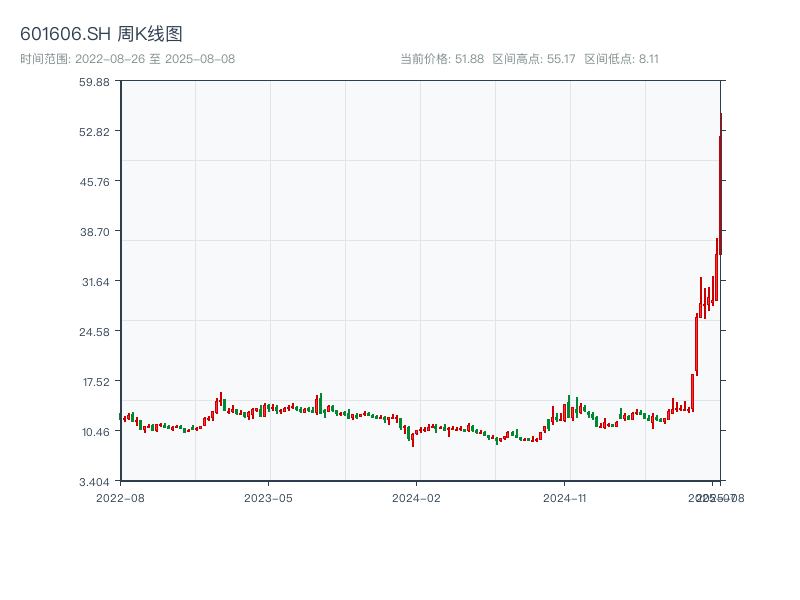Click the y-axis label 45.76
The height and width of the screenshot is (600, 800).
tap(94, 182)
